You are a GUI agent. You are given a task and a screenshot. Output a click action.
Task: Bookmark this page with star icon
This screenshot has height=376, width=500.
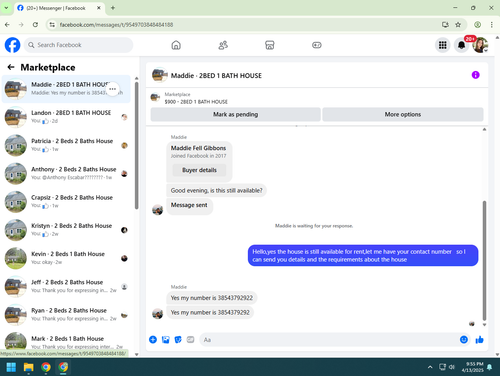[458, 25]
